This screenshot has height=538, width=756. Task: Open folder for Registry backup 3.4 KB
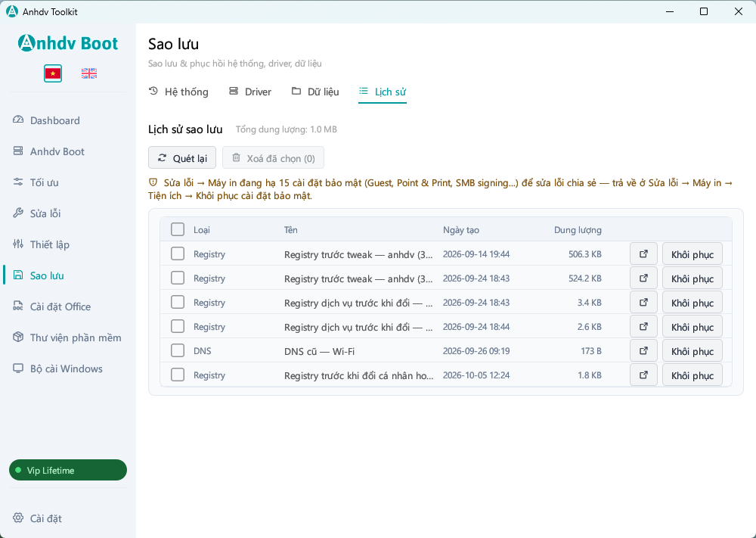pos(643,302)
